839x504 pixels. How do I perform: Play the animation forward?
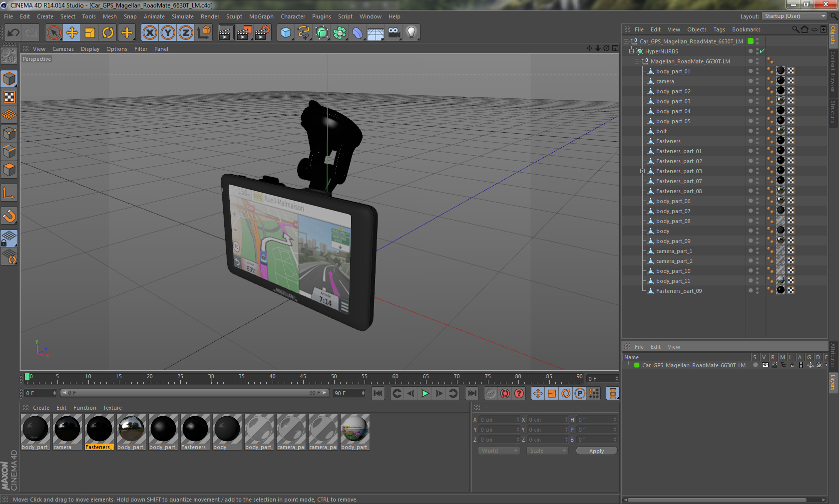pyautogui.click(x=425, y=393)
